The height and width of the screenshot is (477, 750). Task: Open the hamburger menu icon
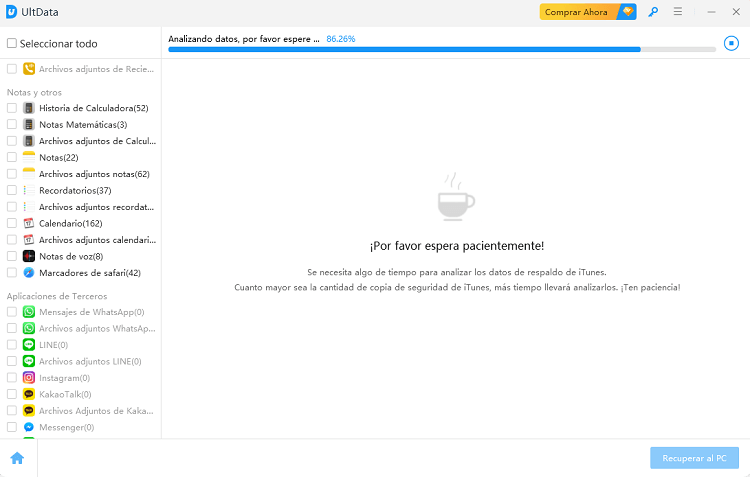(678, 11)
